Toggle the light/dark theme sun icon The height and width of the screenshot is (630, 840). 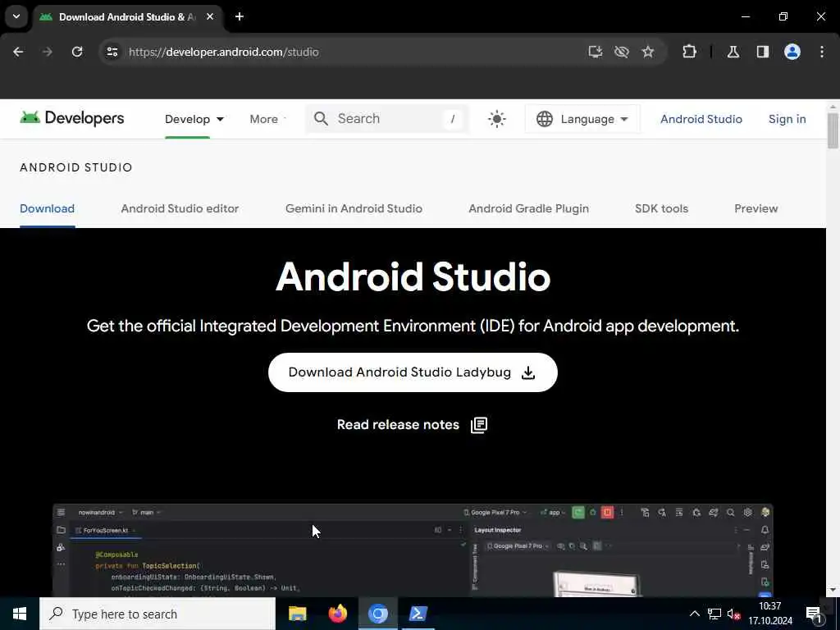[496, 119]
